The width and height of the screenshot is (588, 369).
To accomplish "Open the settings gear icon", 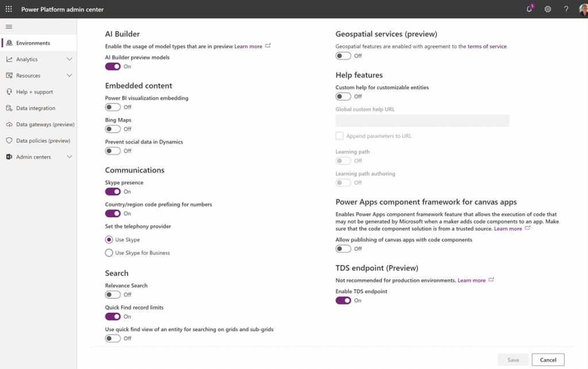I will (x=548, y=9).
